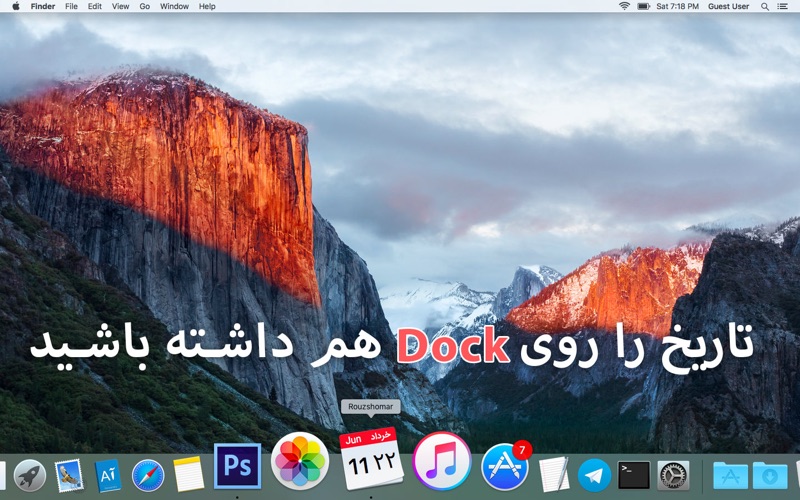Screen dimensions: 800x500
Task: Click the battery status icon
Action: tap(643, 6)
